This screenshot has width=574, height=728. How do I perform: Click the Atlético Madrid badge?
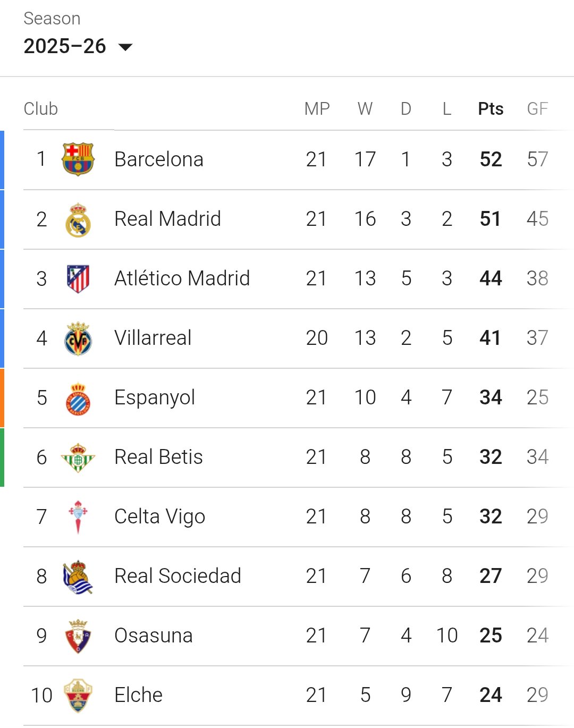[x=78, y=279]
